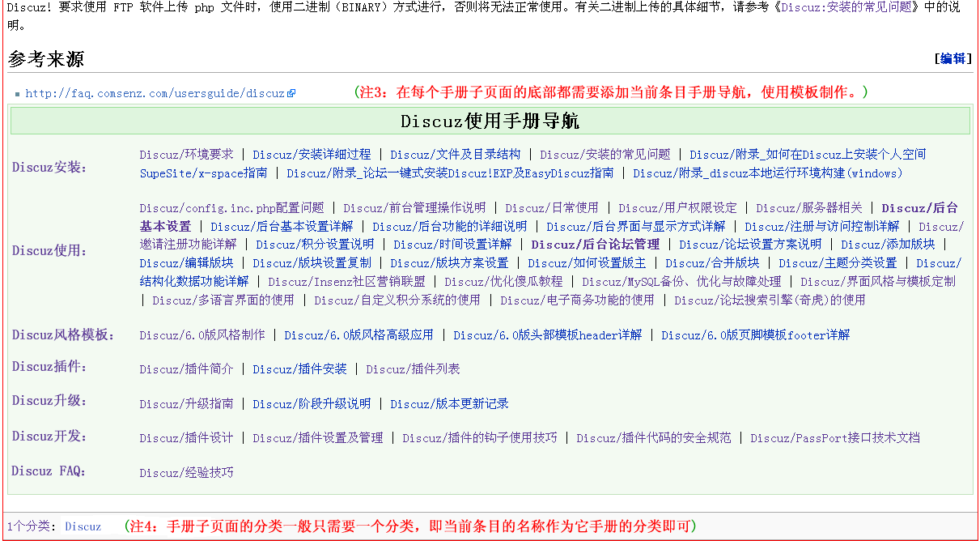Open Discuz/注册与访问控制详解 page
The width and height of the screenshot is (980, 541).
point(822,226)
